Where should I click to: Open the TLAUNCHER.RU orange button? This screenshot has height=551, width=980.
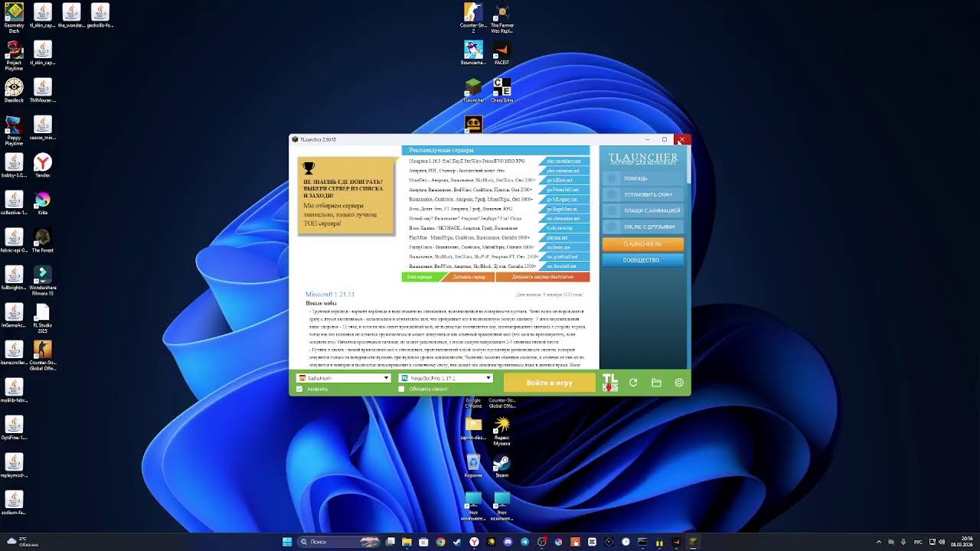pyautogui.click(x=642, y=243)
